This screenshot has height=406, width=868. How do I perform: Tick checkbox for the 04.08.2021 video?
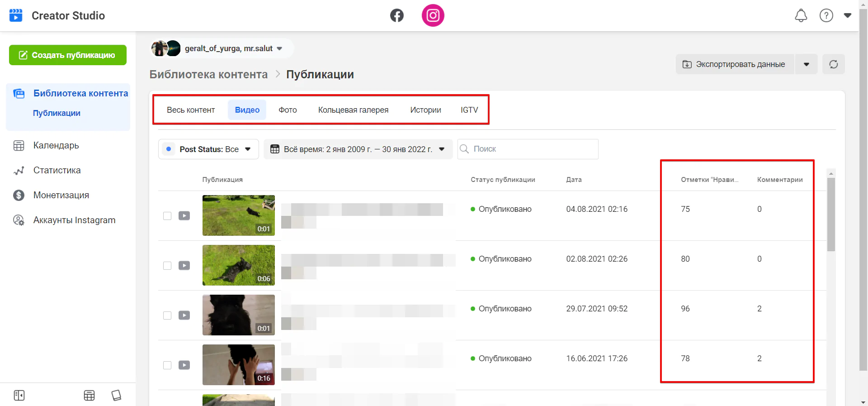(x=167, y=216)
